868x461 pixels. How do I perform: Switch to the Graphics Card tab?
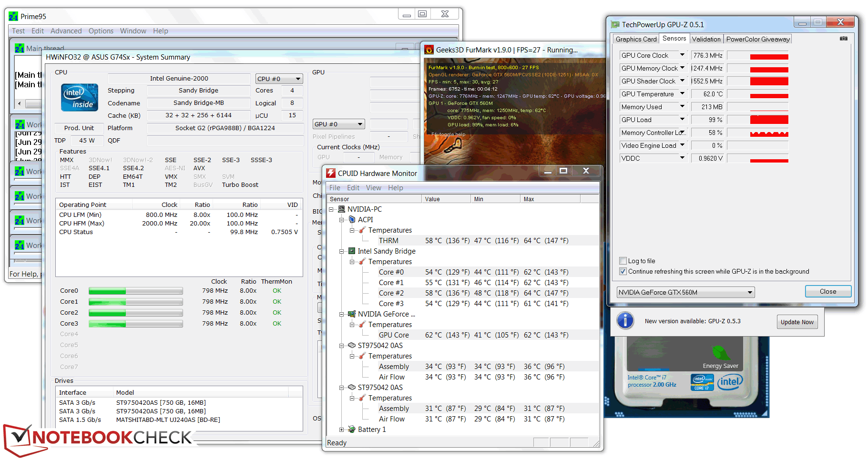coord(636,39)
